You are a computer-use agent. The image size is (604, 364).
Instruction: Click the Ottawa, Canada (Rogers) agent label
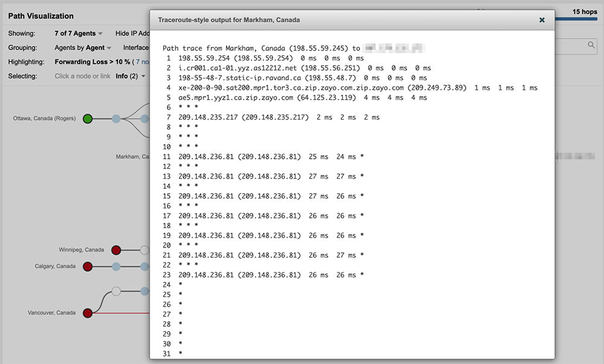click(x=44, y=119)
